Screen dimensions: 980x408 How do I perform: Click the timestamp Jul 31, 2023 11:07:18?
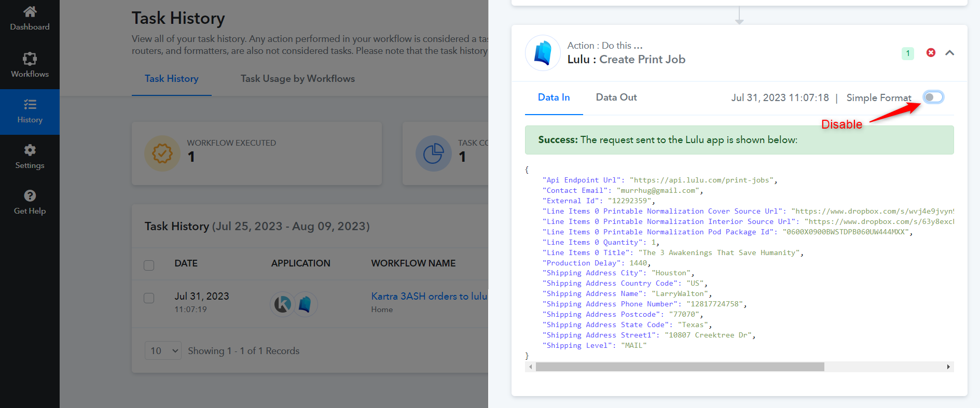pos(780,97)
